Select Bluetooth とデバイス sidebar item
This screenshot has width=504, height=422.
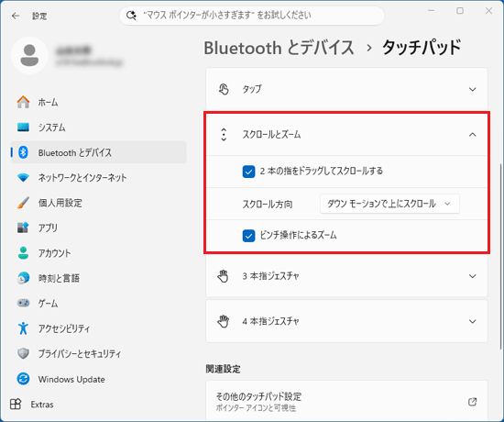tap(98, 152)
